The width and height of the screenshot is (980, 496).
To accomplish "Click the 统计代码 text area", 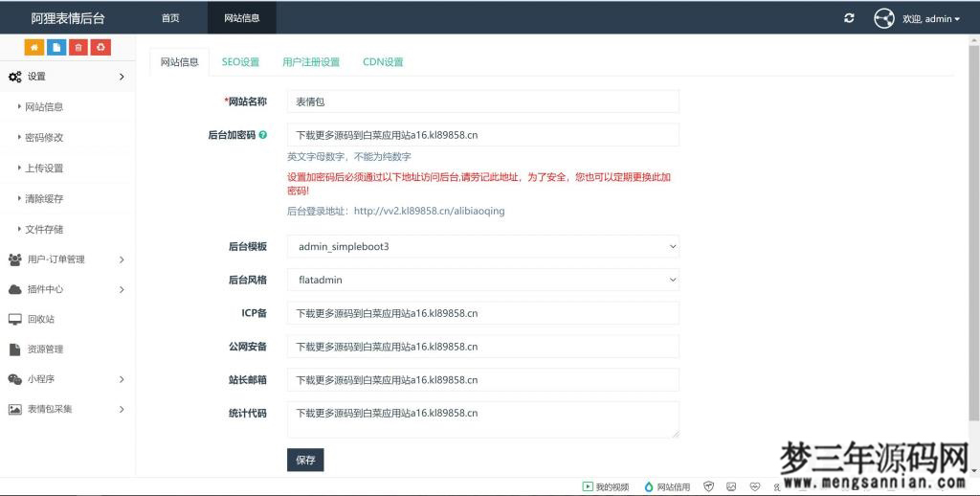I will [x=483, y=419].
